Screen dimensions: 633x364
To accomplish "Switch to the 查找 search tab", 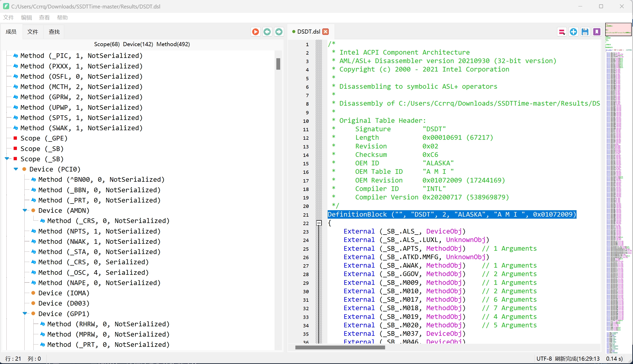I will (54, 32).
